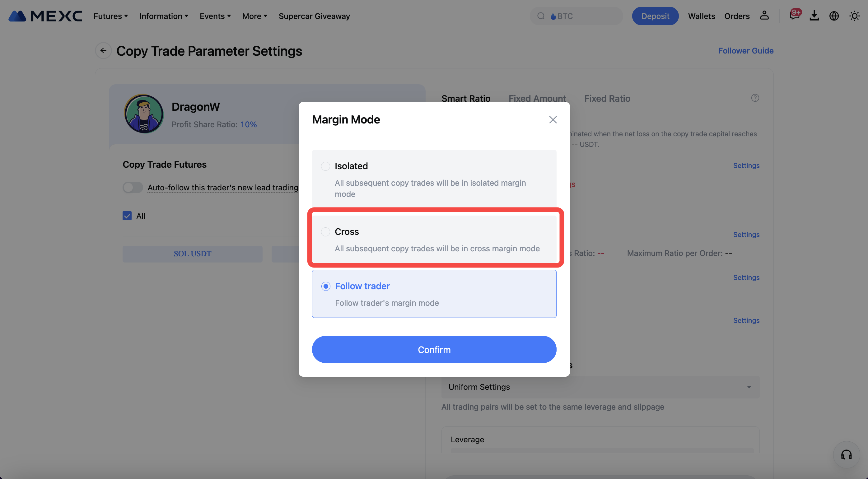Expand the Futures menu dropdown
Screen dimensions: 868x479
pos(110,16)
